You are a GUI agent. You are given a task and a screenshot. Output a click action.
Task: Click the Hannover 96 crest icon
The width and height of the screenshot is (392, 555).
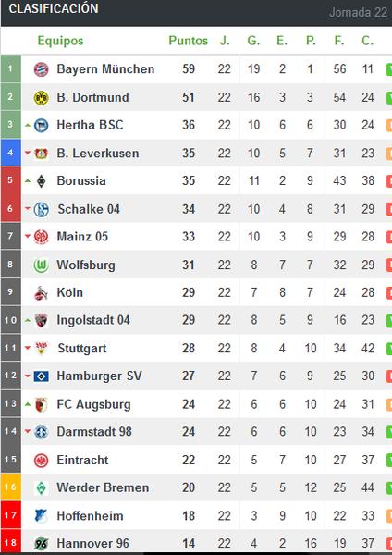[x=41, y=543]
